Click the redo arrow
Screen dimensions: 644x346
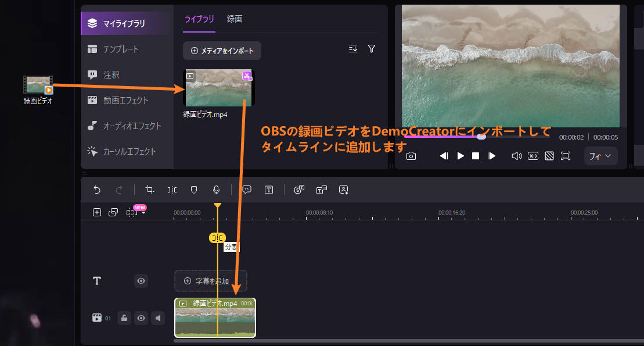pos(119,190)
